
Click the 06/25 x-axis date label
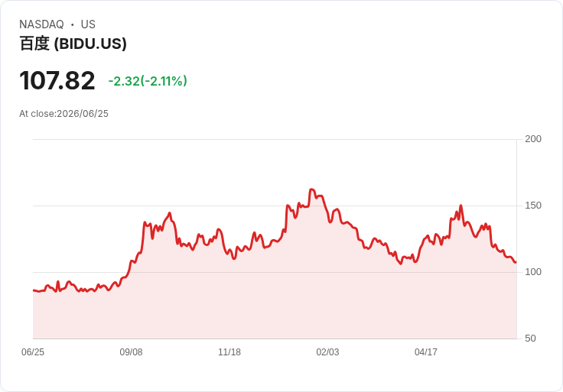point(33,352)
